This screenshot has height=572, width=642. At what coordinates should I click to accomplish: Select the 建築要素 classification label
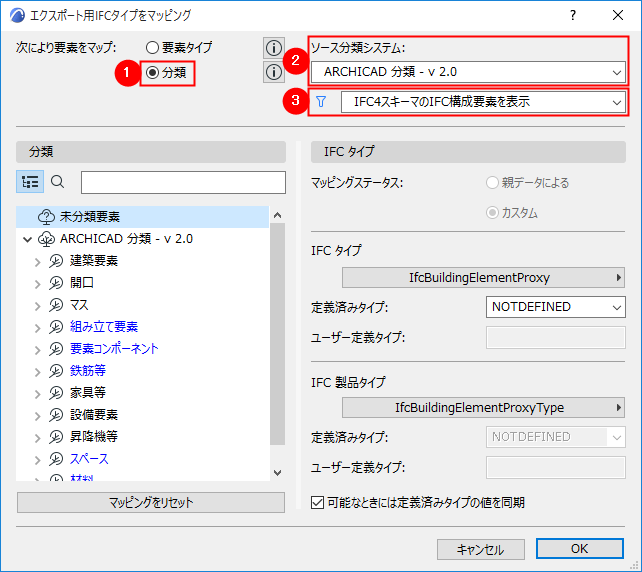[x=94, y=261]
